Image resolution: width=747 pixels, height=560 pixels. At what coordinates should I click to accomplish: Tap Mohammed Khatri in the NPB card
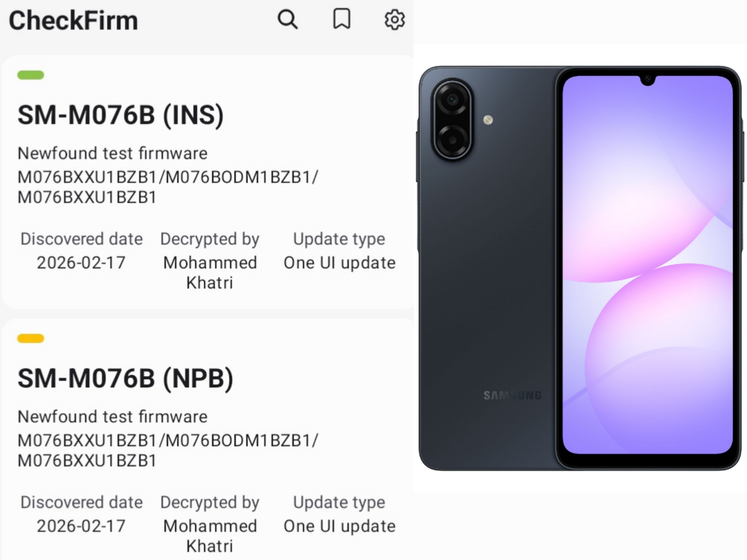click(x=210, y=536)
